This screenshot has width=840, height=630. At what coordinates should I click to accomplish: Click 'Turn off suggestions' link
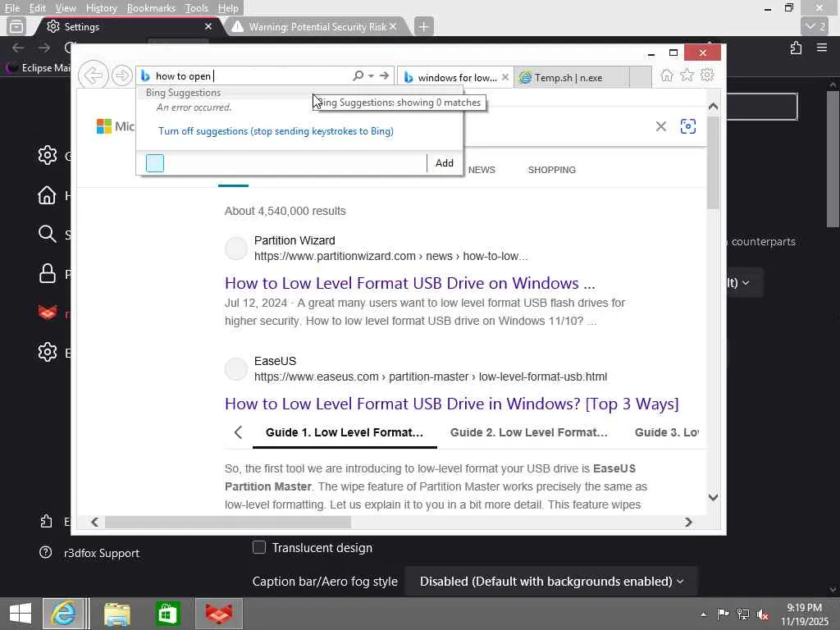[x=276, y=131]
